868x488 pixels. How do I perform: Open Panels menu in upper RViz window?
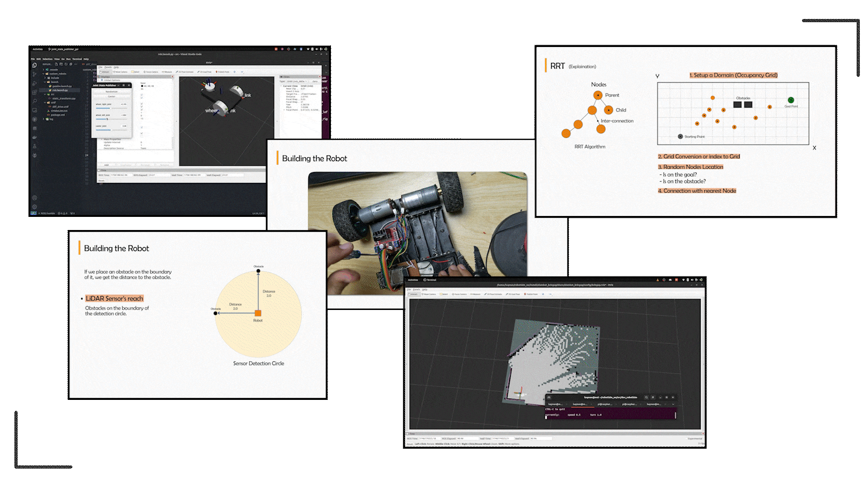[x=108, y=67]
